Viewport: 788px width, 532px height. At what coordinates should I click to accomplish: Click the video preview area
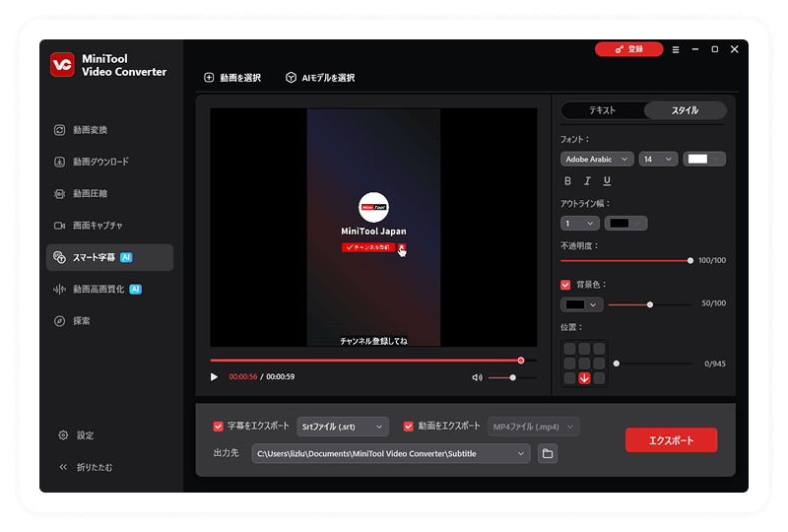coord(373,228)
